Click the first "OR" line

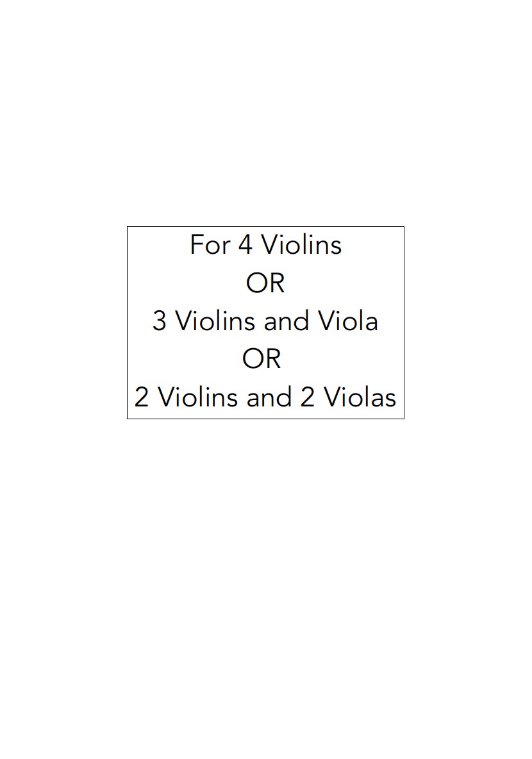[x=265, y=283]
